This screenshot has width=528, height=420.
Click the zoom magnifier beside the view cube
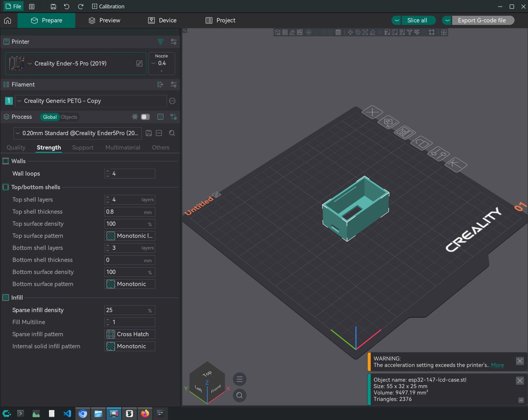(x=239, y=395)
